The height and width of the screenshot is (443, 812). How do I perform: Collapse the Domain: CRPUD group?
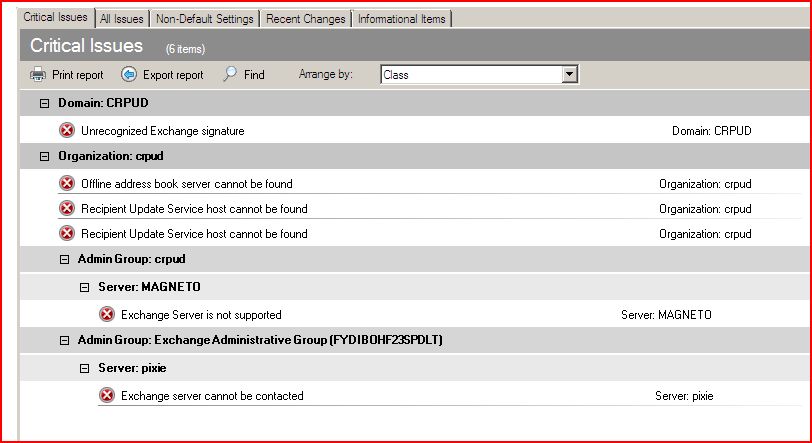pos(44,104)
